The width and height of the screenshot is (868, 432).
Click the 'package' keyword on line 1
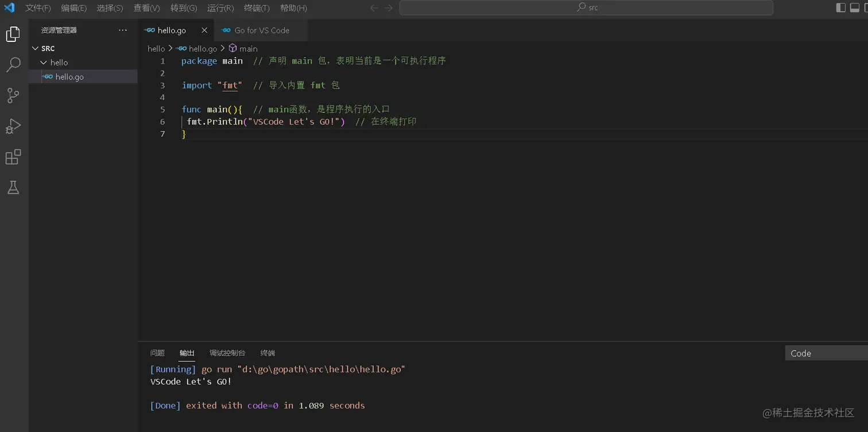tap(199, 61)
